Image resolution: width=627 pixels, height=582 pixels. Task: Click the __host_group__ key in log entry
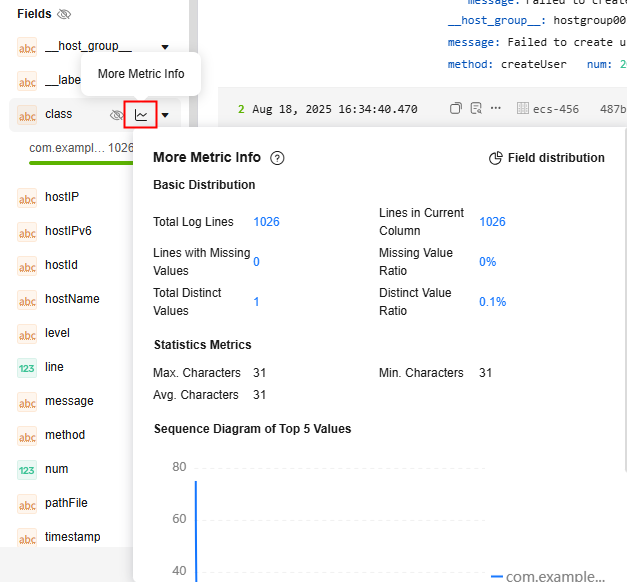point(497,20)
